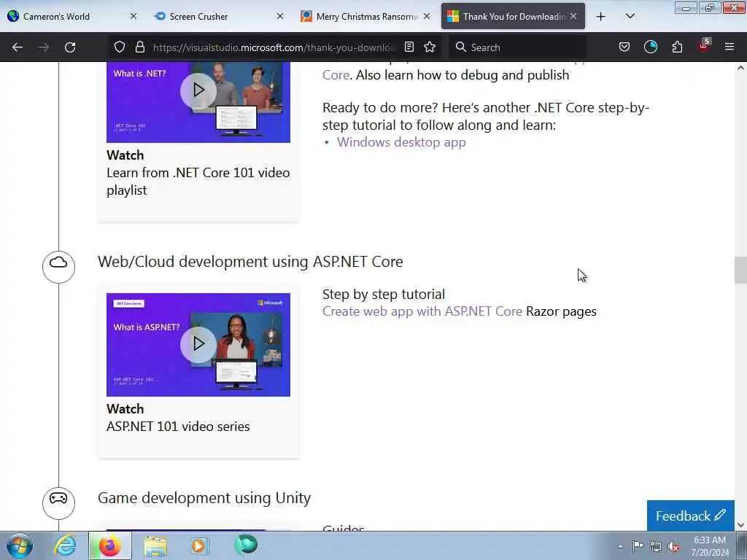Click the browser Search box

click(x=519, y=47)
